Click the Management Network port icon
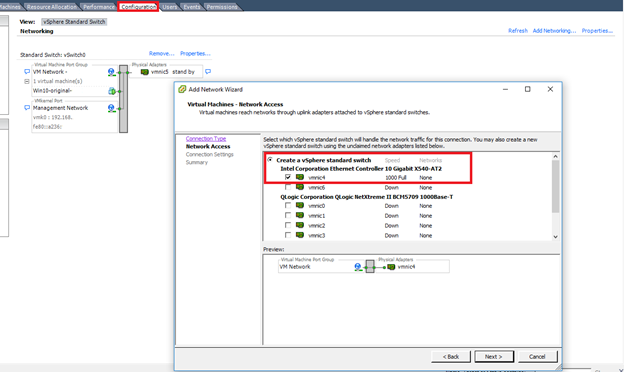 click(x=111, y=108)
